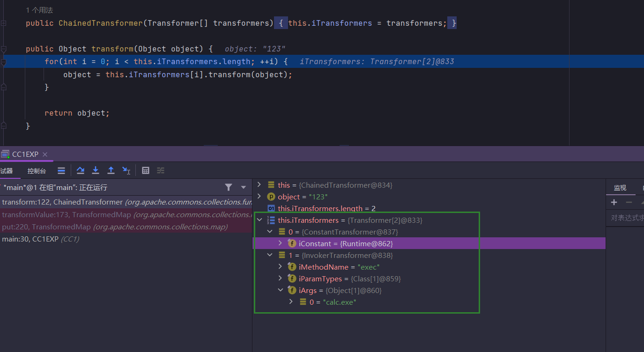This screenshot has height=352, width=644.
Task: Click the this.iTransformers[i].transform(object) line
Action: 178,74
